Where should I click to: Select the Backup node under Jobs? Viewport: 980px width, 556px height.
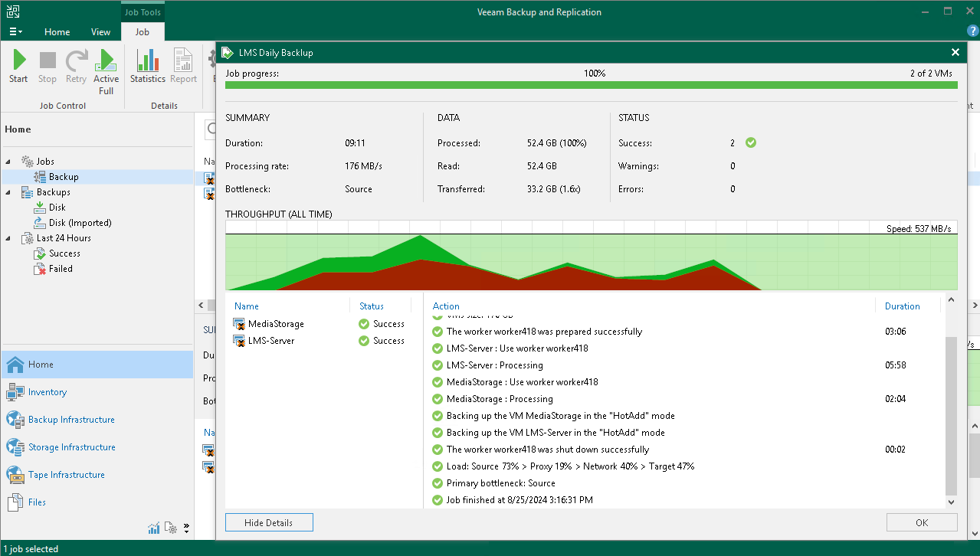pyautogui.click(x=64, y=177)
